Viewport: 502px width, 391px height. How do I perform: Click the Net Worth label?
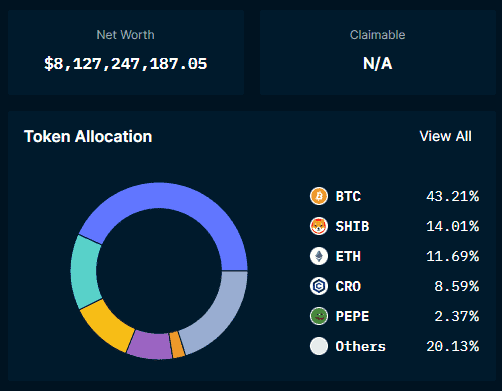[x=125, y=35]
